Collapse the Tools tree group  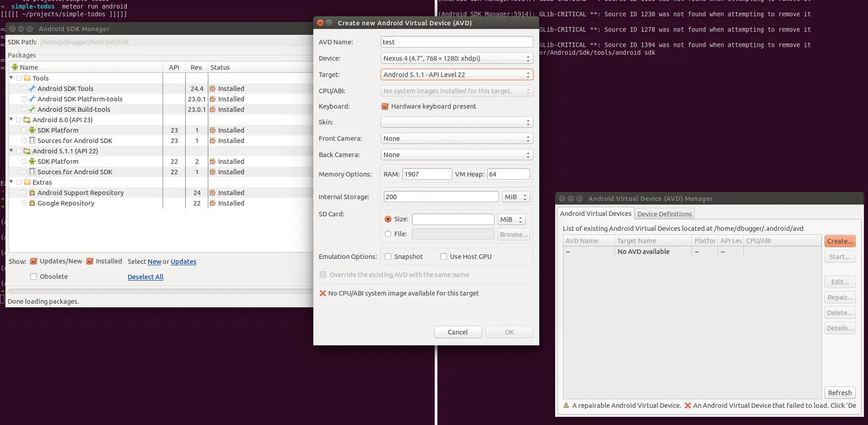tap(11, 78)
